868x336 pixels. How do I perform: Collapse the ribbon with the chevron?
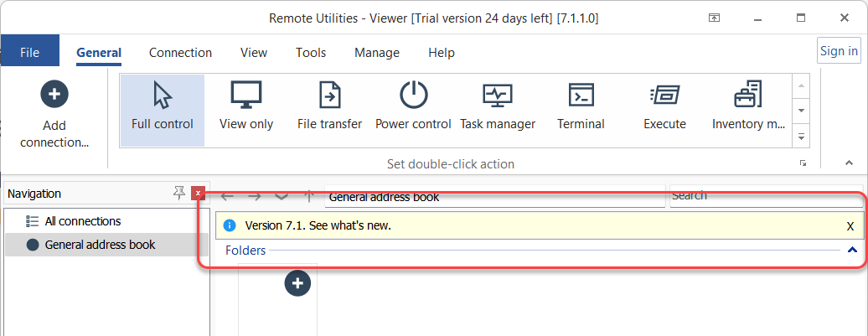pyautogui.click(x=850, y=163)
